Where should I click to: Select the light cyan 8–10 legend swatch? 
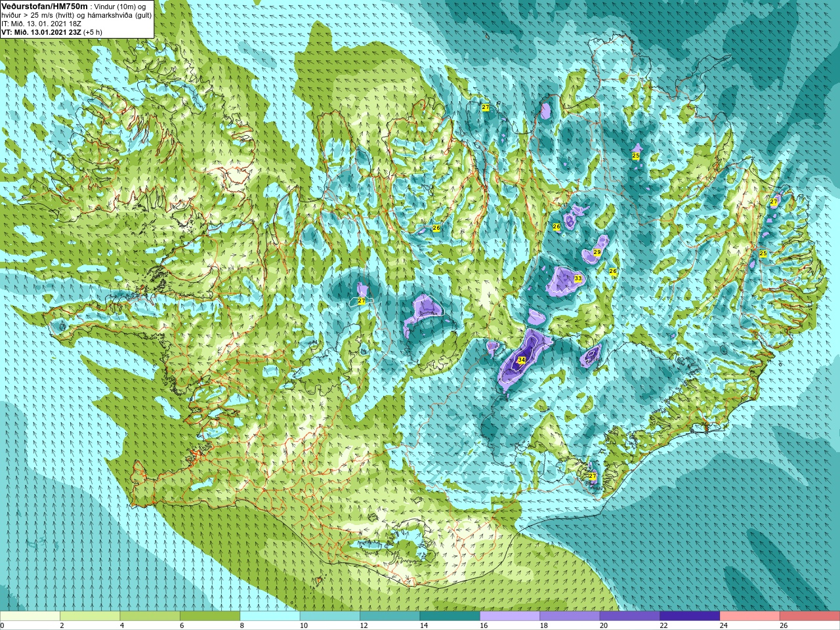(x=270, y=616)
